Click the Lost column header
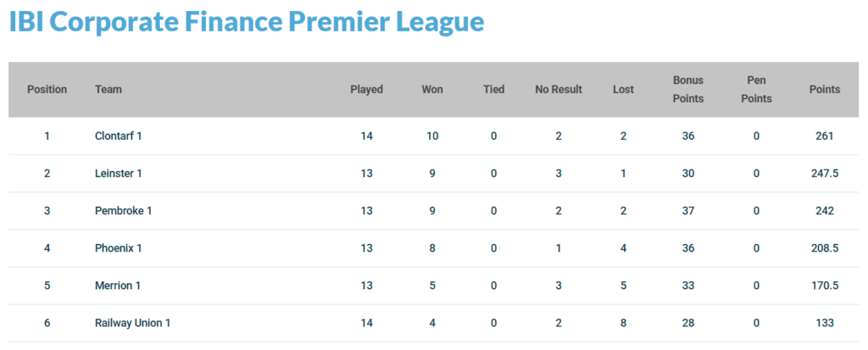Screen dimensions: 868x350 coord(623,89)
